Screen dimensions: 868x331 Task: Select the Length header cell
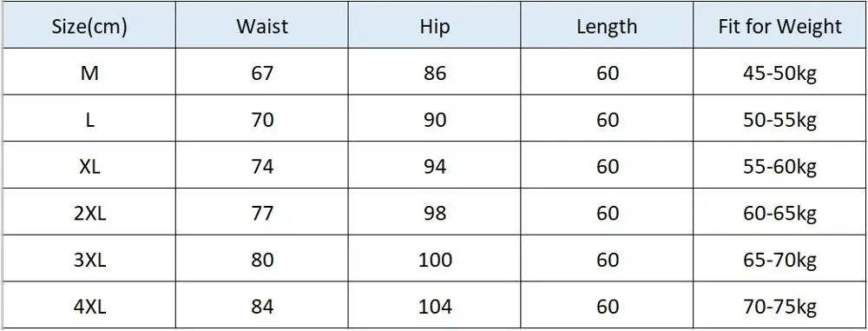(607, 27)
